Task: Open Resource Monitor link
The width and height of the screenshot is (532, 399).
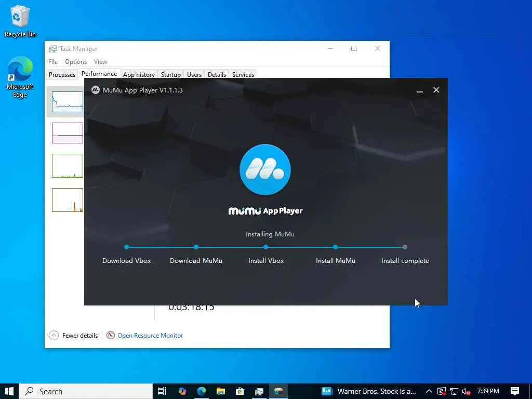Action: (150, 335)
